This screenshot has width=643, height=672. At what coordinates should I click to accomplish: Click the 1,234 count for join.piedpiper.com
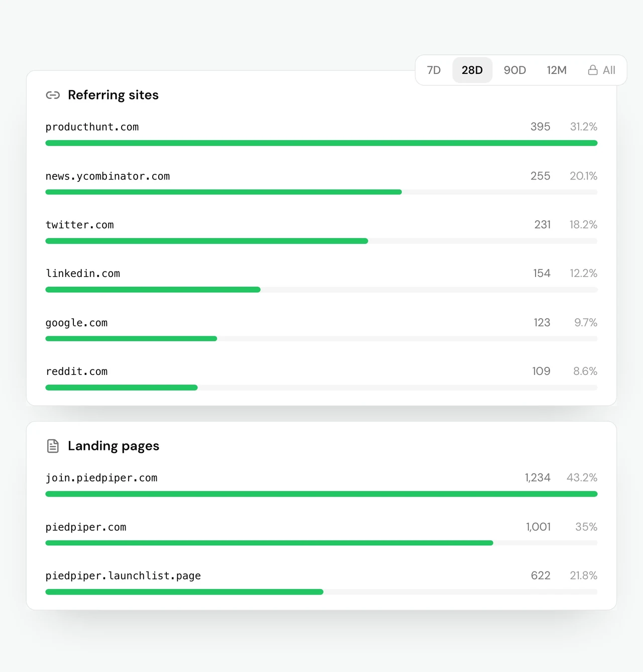pyautogui.click(x=538, y=477)
